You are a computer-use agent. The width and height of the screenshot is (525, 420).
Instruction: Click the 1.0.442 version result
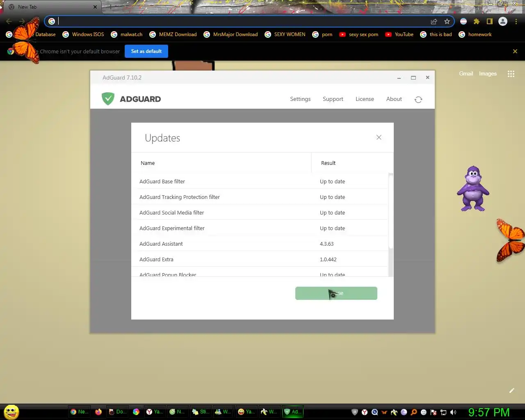click(x=328, y=259)
